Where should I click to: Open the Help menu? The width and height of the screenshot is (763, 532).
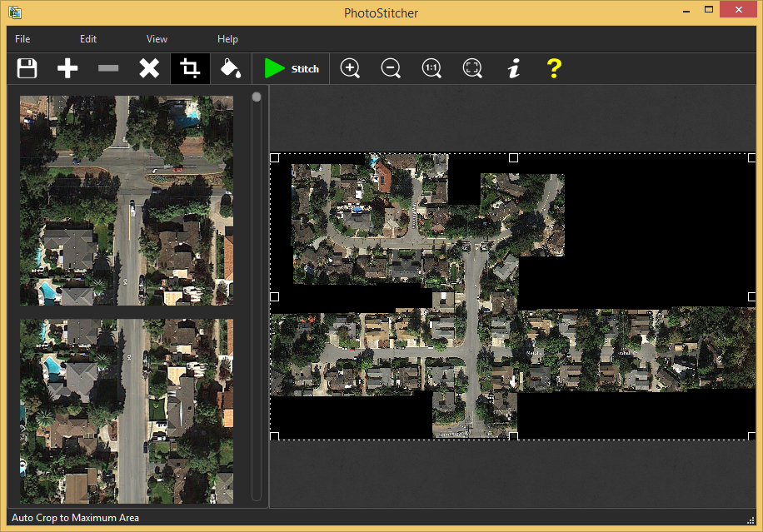[227, 39]
